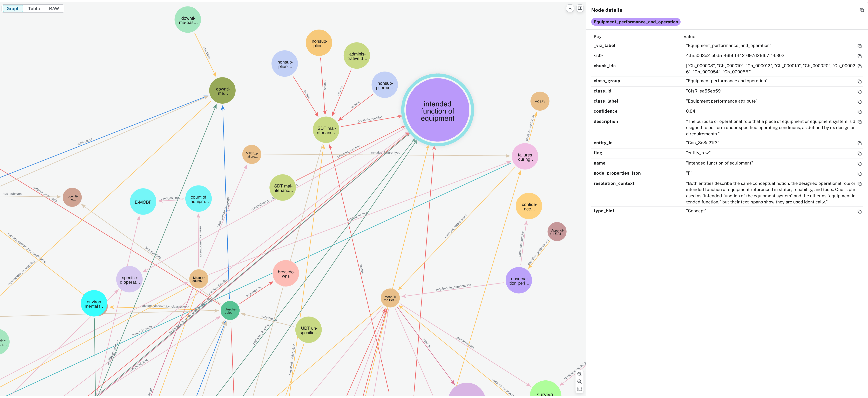Select the E-MCBF node
Screen dimensions: 868x398
[143, 202]
